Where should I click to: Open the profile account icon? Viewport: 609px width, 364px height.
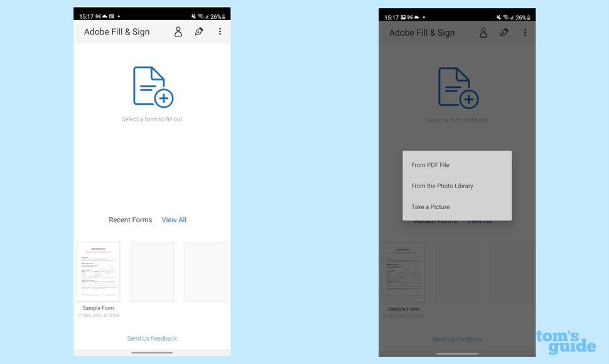(x=178, y=31)
